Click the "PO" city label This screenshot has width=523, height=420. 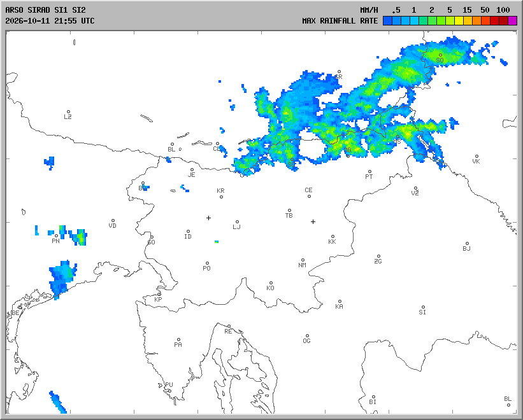click(206, 268)
